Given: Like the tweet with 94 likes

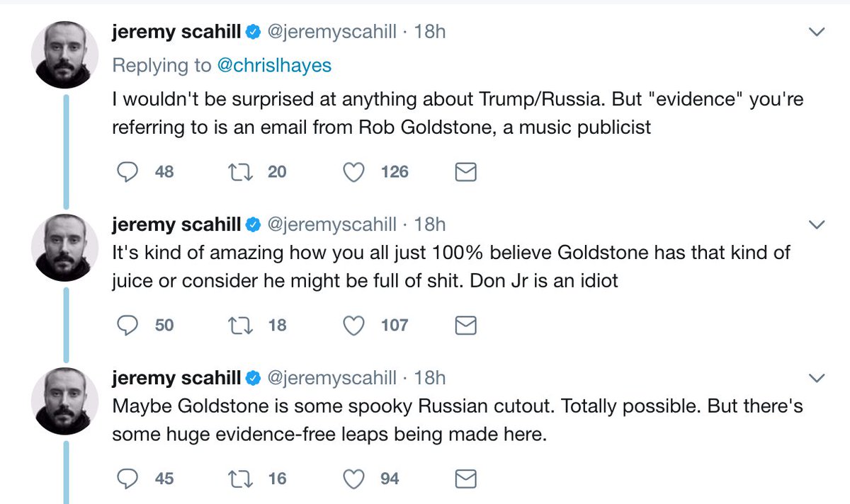Looking at the screenshot, I should click(353, 479).
